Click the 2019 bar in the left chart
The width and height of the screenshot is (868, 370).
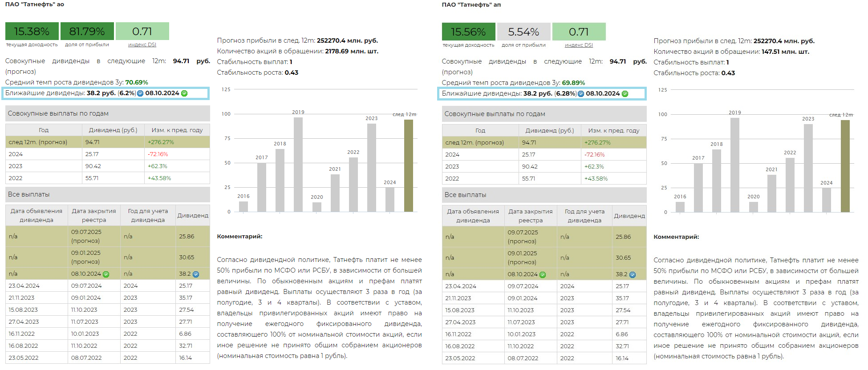click(x=298, y=165)
